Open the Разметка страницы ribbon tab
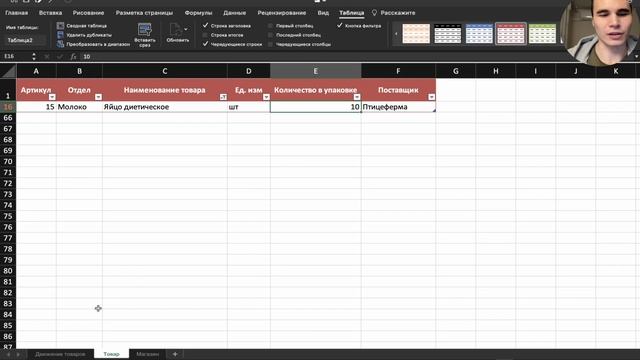Screen dimensions: 640x360 [x=144, y=13]
